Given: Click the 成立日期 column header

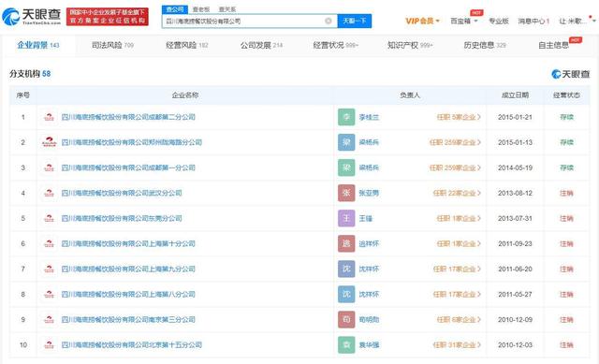Looking at the screenshot, I should (x=515, y=95).
